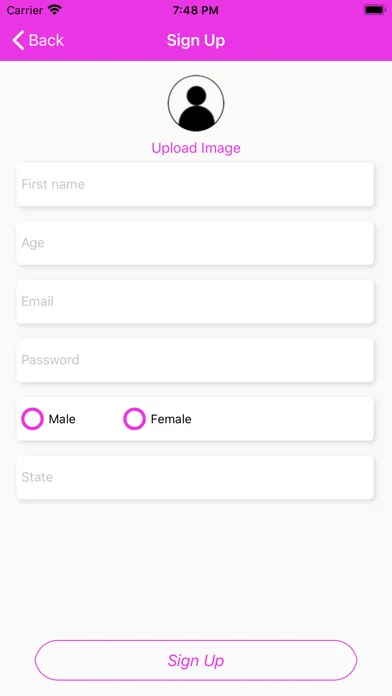392x696 pixels.
Task: Tap the 7:48 PM clock
Action: point(196,10)
